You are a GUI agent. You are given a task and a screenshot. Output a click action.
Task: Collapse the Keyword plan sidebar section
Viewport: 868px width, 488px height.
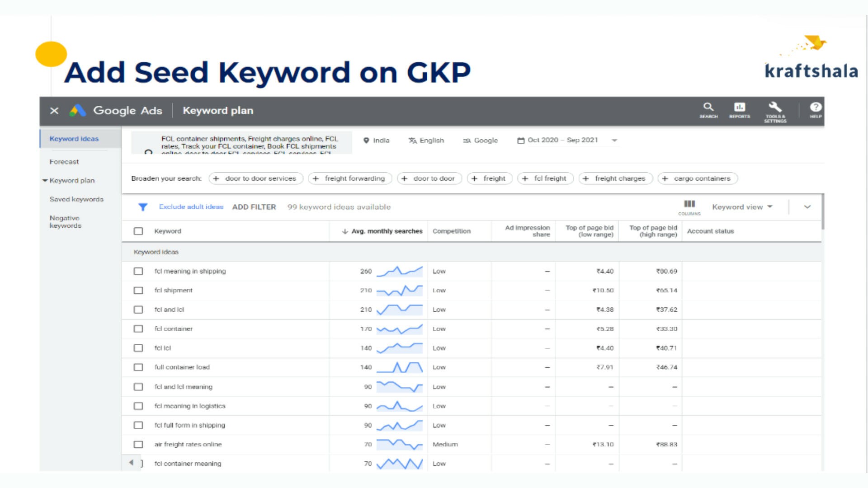[x=45, y=180]
